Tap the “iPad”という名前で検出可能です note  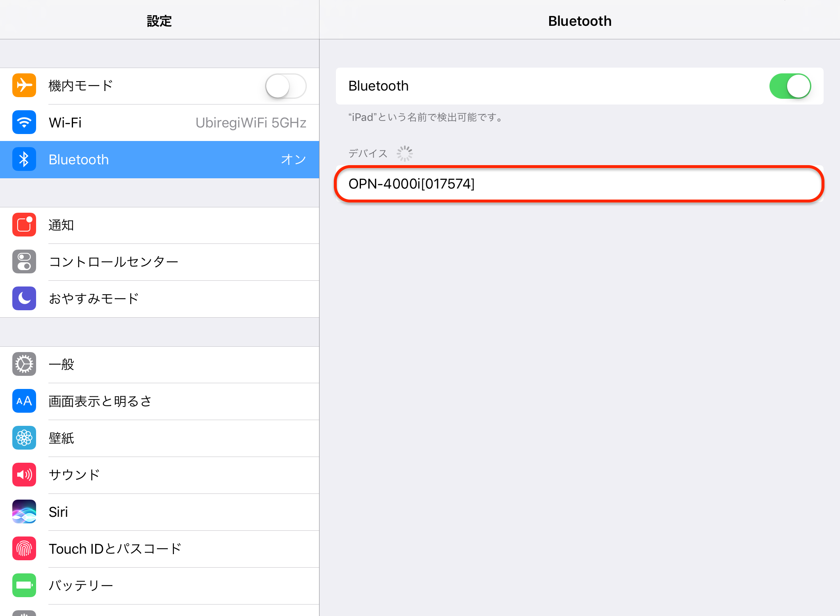(426, 118)
